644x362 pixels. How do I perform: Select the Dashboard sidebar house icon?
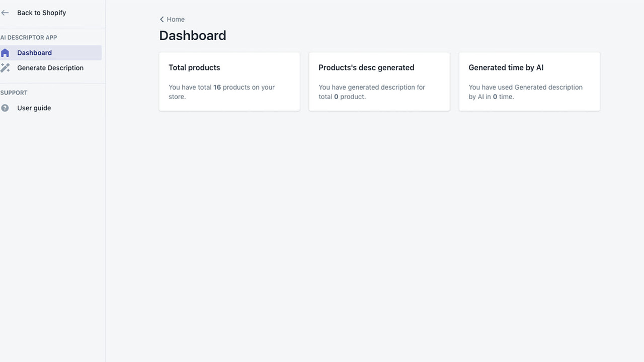point(5,52)
